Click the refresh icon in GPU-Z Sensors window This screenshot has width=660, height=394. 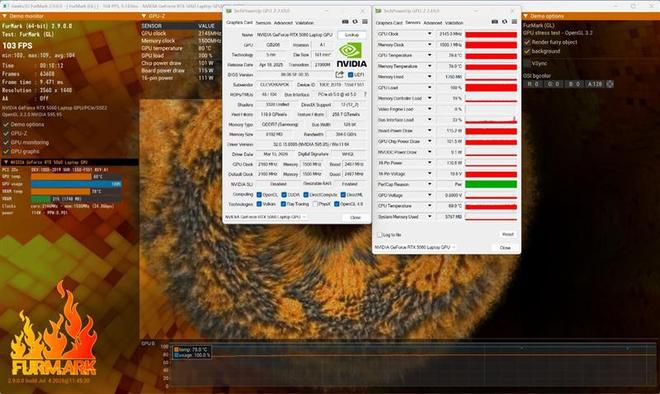point(504,21)
